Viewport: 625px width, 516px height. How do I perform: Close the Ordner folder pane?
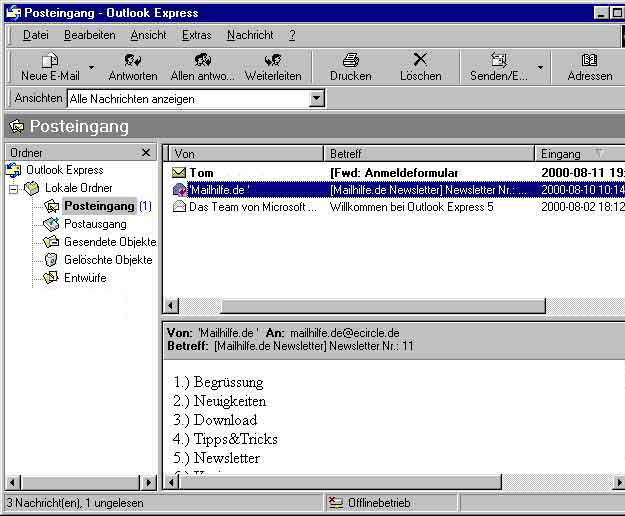tap(146, 153)
